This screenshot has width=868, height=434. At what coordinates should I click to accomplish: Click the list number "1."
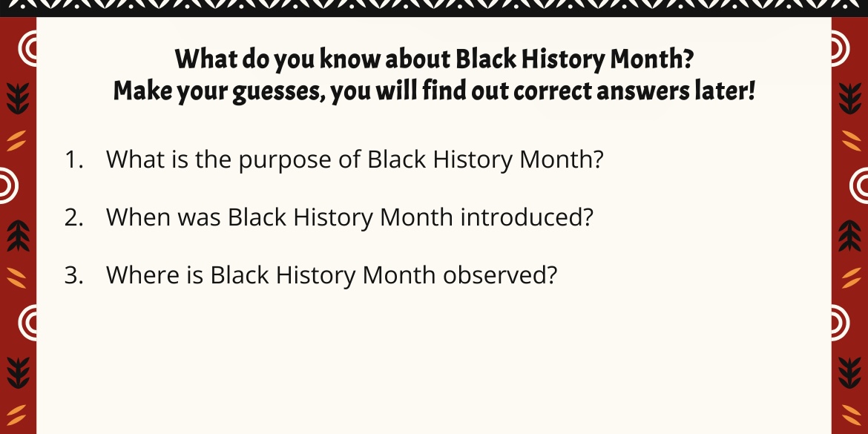click(x=74, y=160)
